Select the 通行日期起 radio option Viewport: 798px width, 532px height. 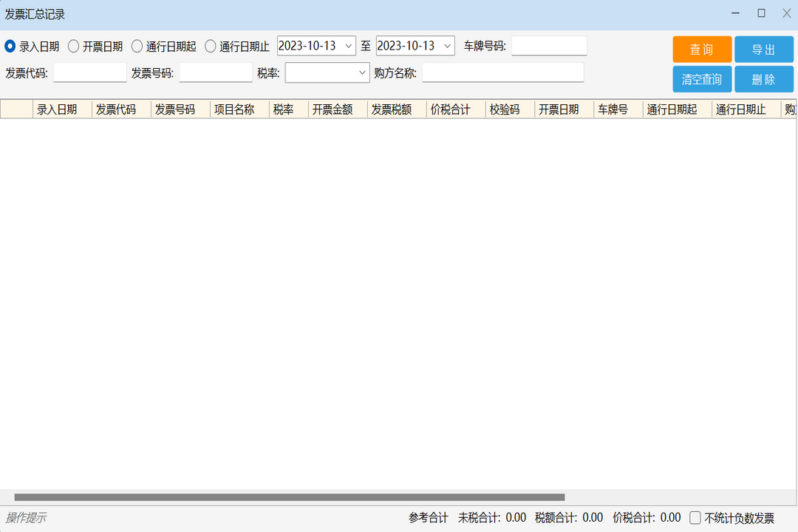click(136, 45)
